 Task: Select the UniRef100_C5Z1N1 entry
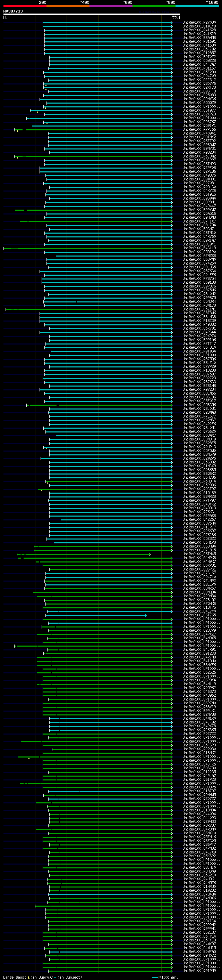point(199,309)
